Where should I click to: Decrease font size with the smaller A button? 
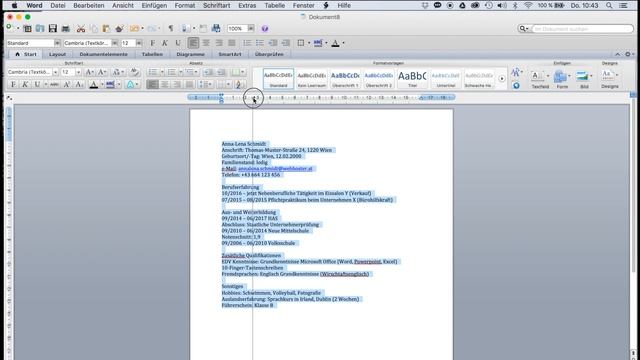[102, 72]
